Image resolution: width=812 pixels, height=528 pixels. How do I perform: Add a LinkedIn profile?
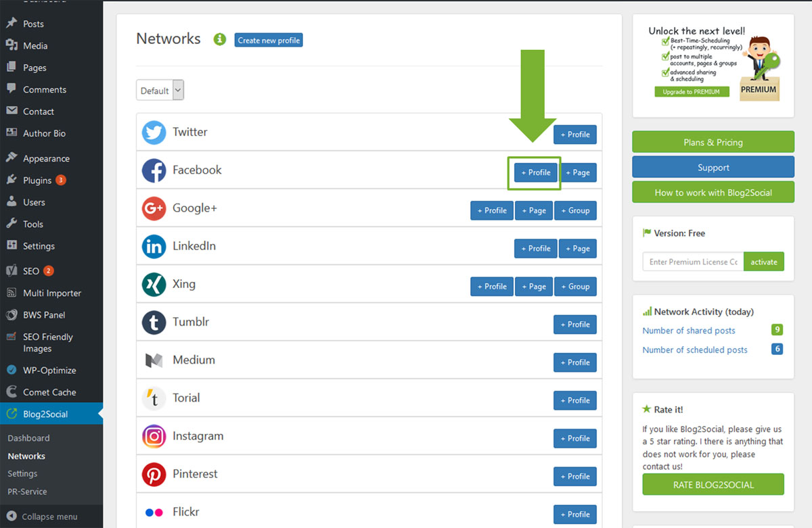[536, 248]
